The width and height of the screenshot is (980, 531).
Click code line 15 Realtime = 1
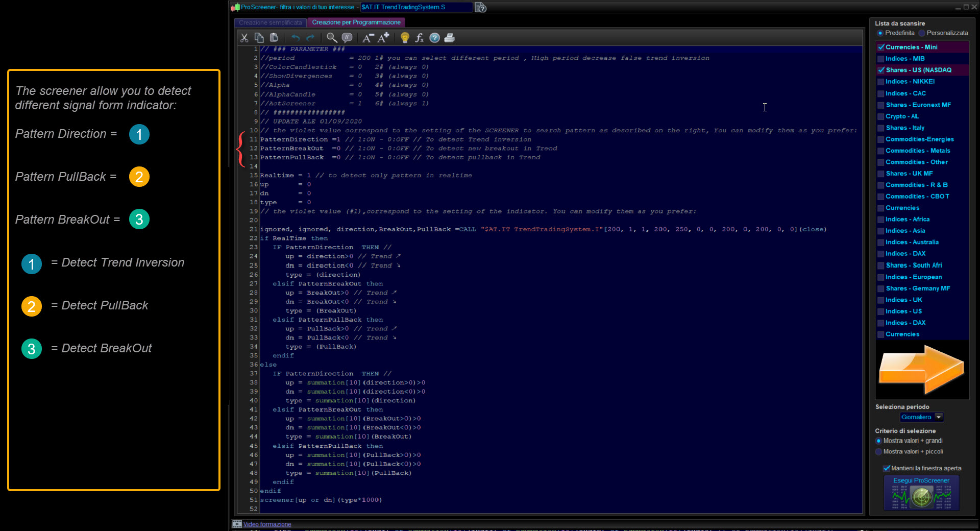tap(366, 175)
